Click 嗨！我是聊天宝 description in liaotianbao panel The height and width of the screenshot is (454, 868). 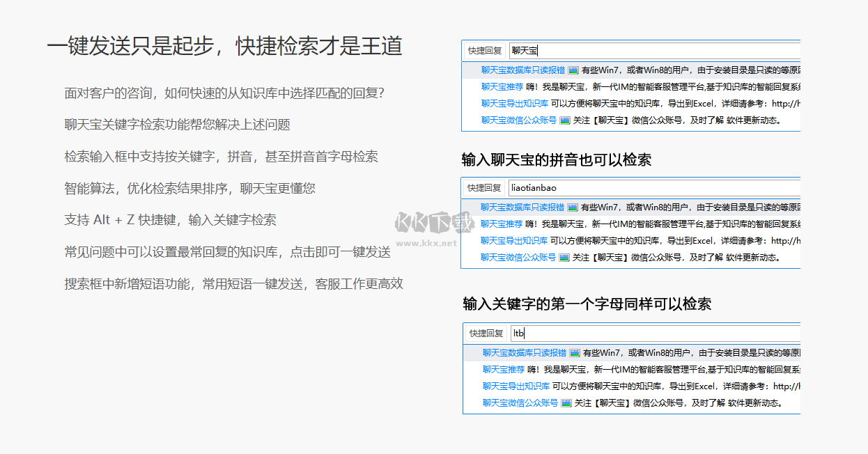(662, 224)
